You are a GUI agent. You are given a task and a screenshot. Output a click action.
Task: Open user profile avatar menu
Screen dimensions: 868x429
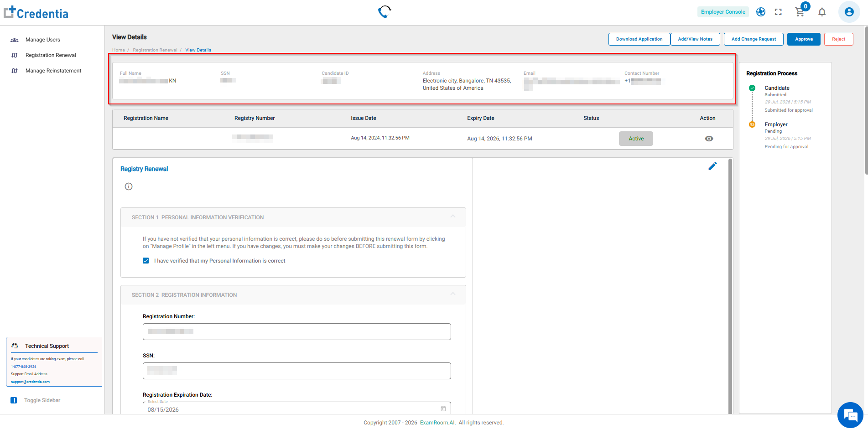tap(849, 12)
